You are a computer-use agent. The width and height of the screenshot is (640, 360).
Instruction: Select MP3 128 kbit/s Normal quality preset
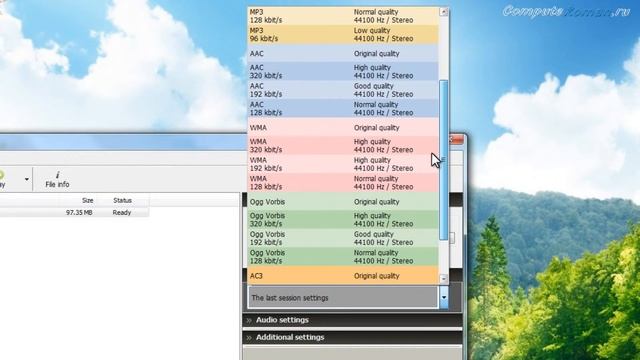(343, 16)
